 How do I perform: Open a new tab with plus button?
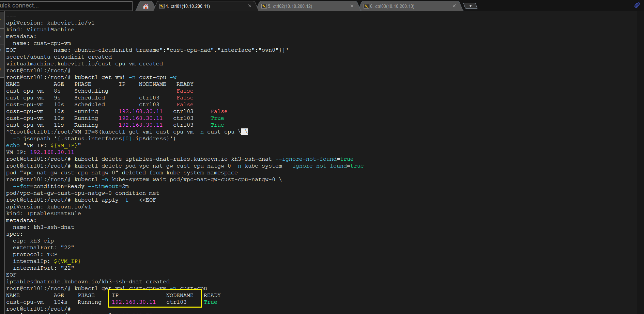[x=471, y=6]
